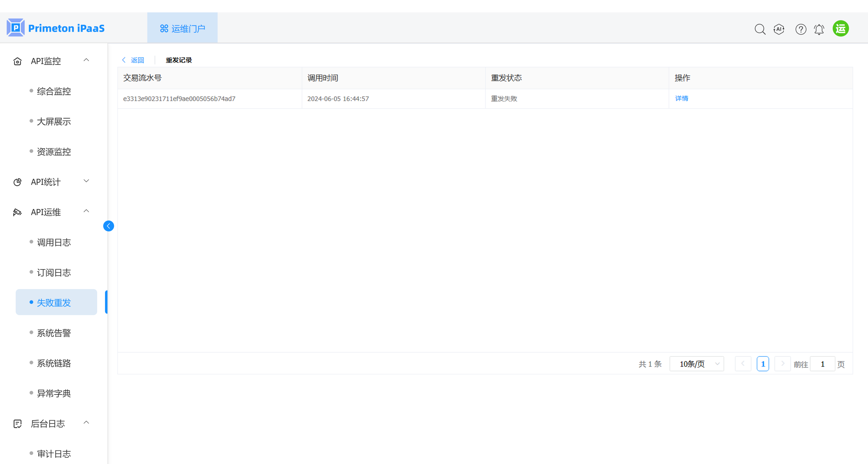Collapse the API监控 menu group

[86, 60]
